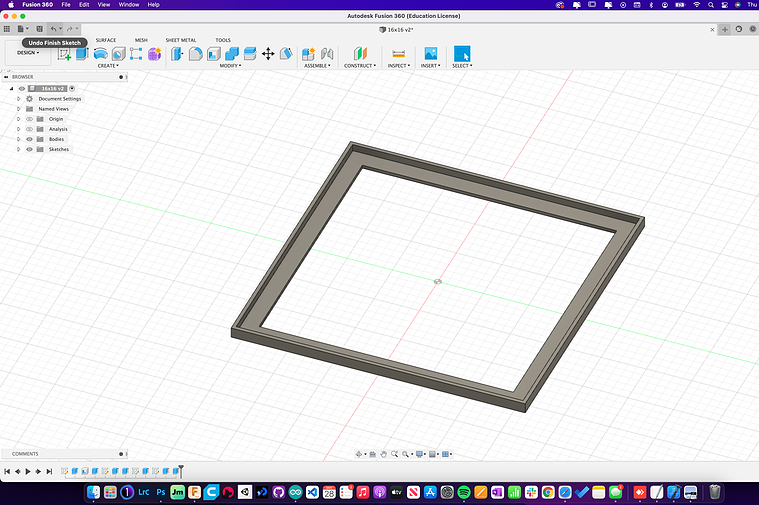Viewport: 759px width, 505px height.
Task: Click the Hole tool icon
Action: 119,54
